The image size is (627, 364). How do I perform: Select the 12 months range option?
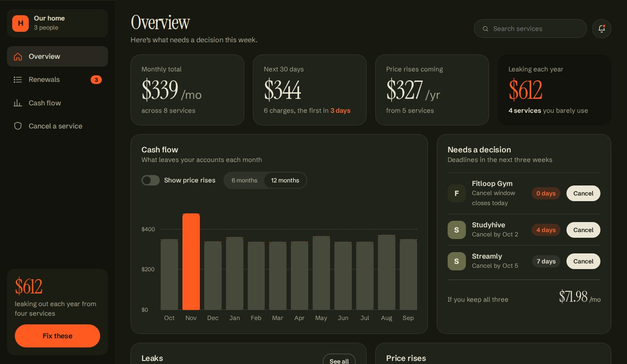(x=285, y=180)
